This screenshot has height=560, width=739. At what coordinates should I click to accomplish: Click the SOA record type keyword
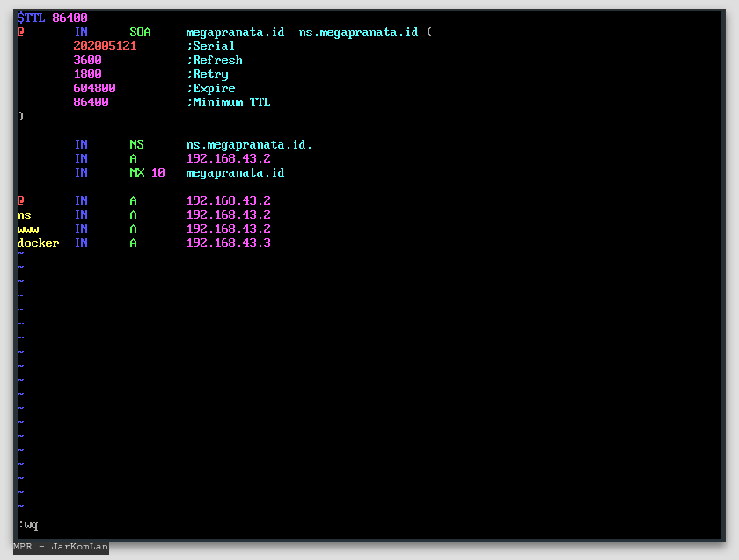[x=140, y=32]
